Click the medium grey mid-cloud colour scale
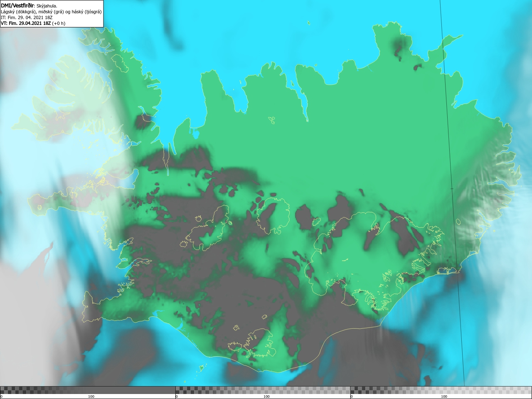The height and width of the screenshot is (399, 532). (263, 390)
